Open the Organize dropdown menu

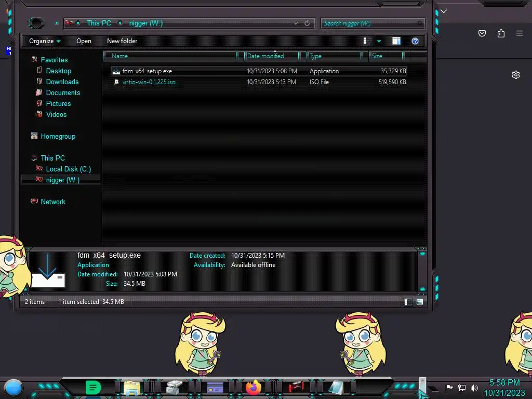pyautogui.click(x=45, y=41)
